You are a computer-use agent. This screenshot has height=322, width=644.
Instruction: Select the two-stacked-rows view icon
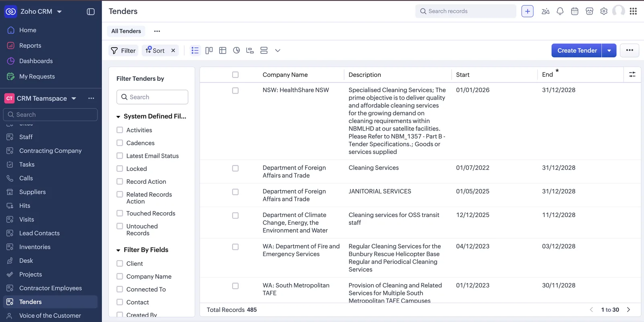point(264,50)
